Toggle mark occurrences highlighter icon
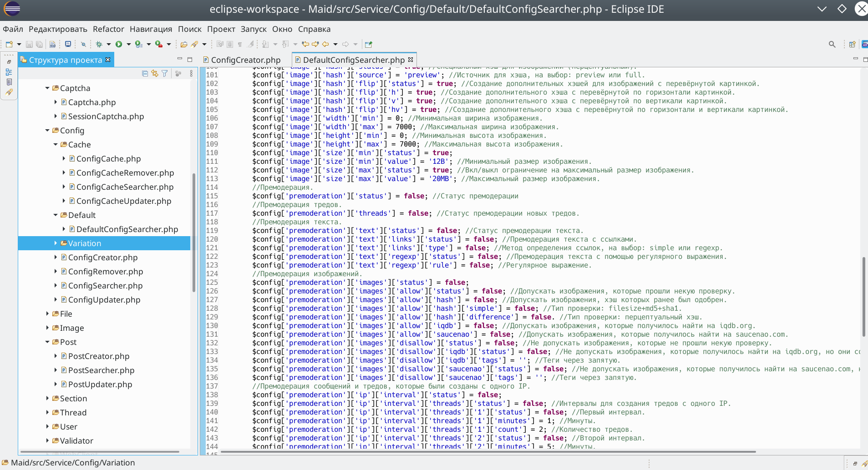The image size is (868, 470). tap(250, 44)
